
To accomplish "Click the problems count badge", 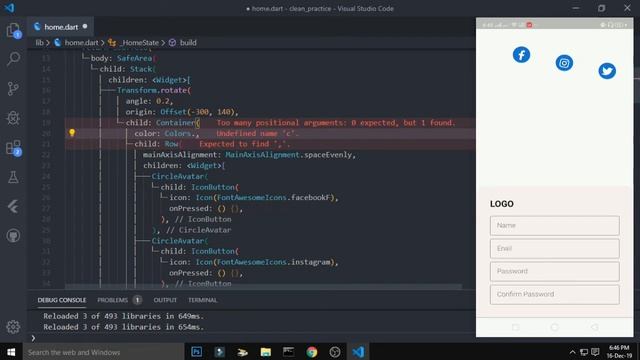I will click(x=138, y=300).
